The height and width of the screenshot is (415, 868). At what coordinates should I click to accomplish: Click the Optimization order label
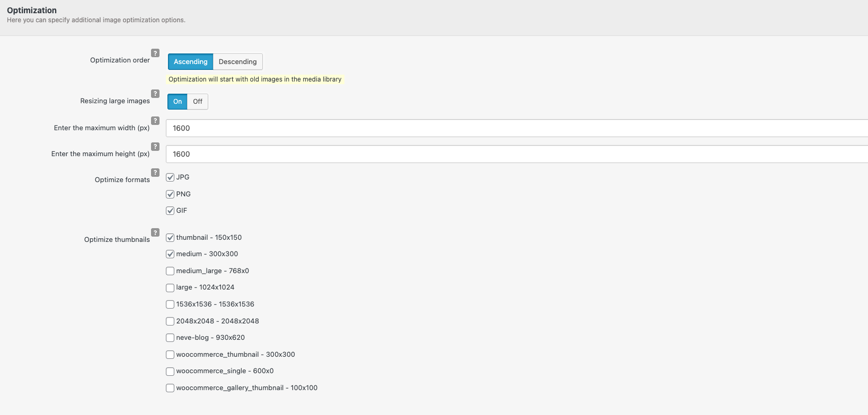[x=120, y=60]
